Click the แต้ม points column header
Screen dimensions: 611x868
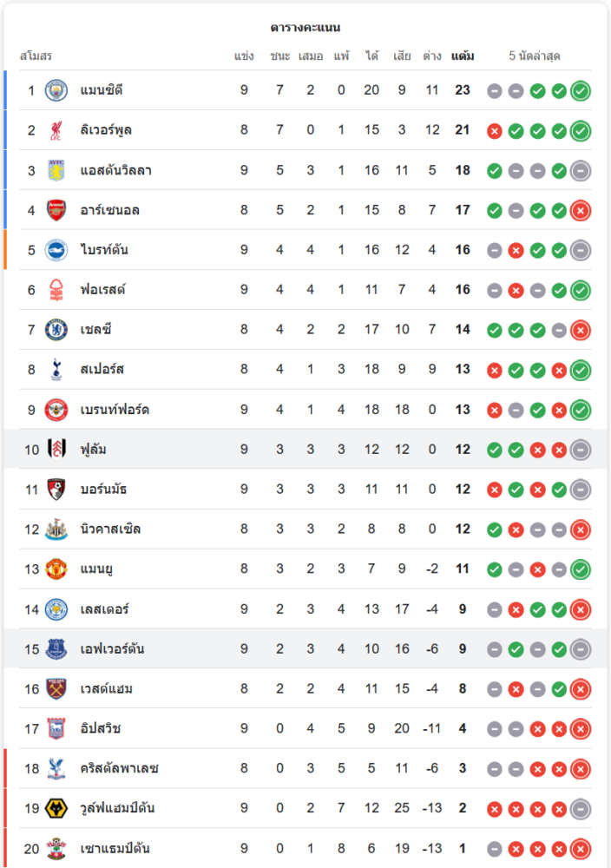click(463, 56)
